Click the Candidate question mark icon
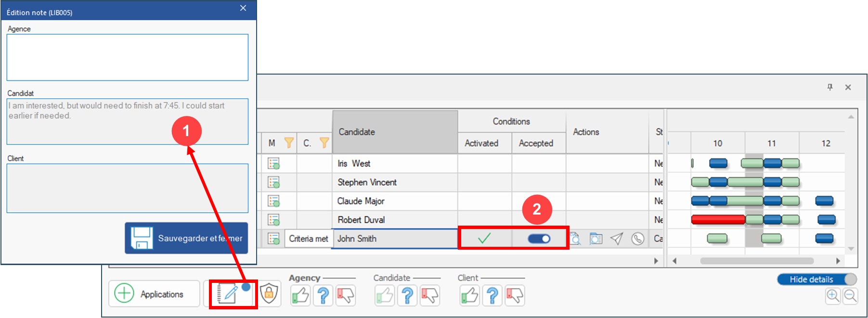868x318 pixels. point(407,295)
